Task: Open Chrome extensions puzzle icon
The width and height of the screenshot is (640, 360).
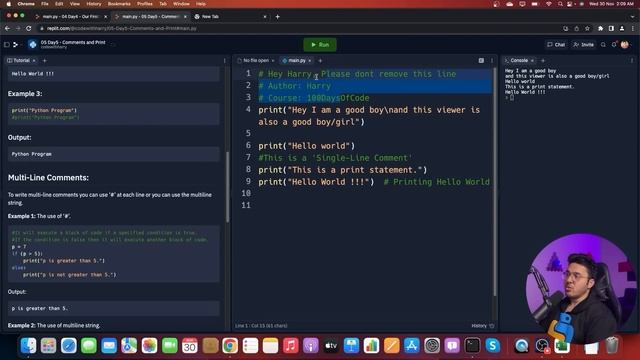Action: (600, 29)
